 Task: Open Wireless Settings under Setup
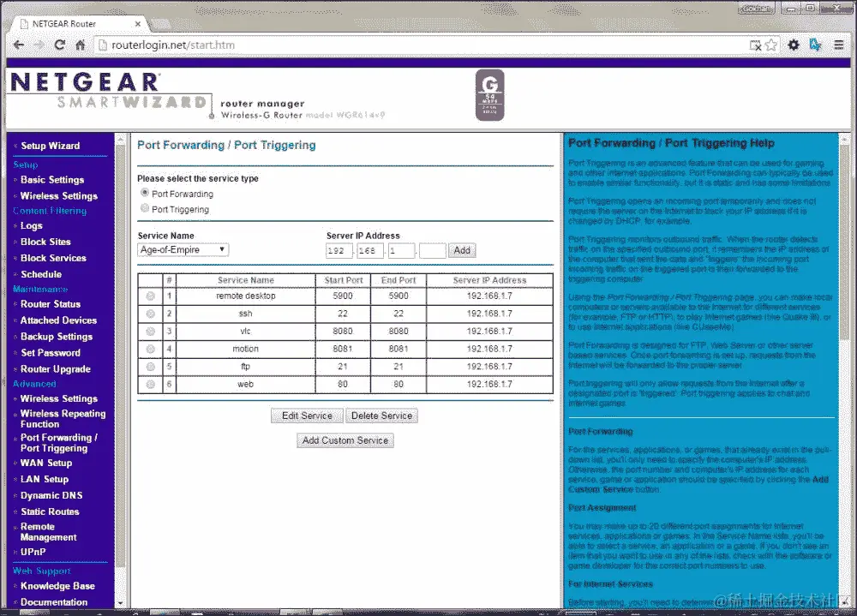[x=59, y=195]
